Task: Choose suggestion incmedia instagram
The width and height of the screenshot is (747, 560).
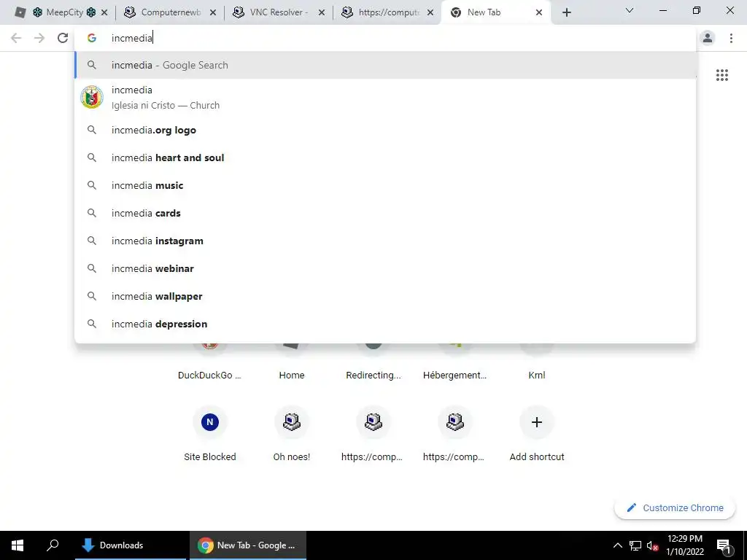Action: click(x=385, y=241)
